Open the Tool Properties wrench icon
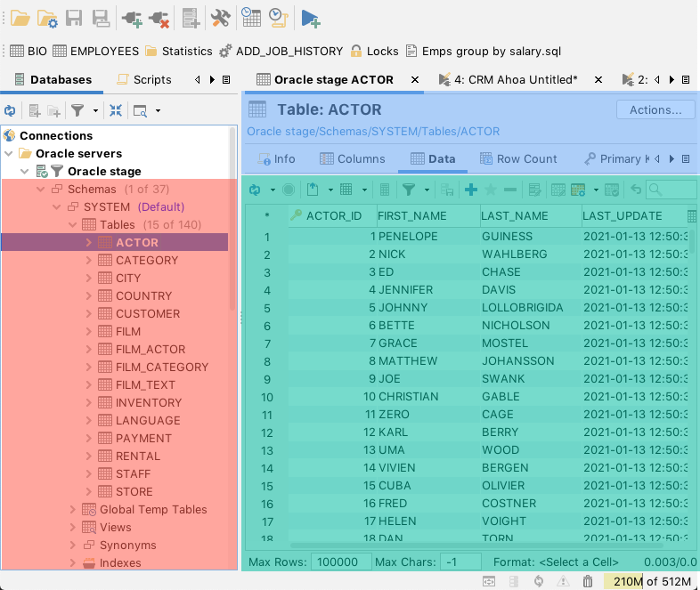The height and width of the screenshot is (590, 700). pyautogui.click(x=220, y=18)
